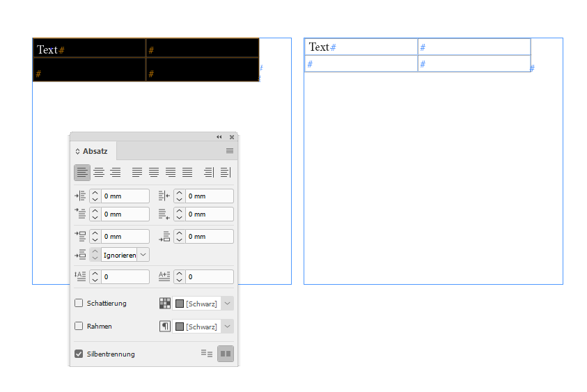Image resolution: width=587 pixels, height=392 pixels.
Task: Click the align-to-baseline-grid icon
Action: point(226,354)
